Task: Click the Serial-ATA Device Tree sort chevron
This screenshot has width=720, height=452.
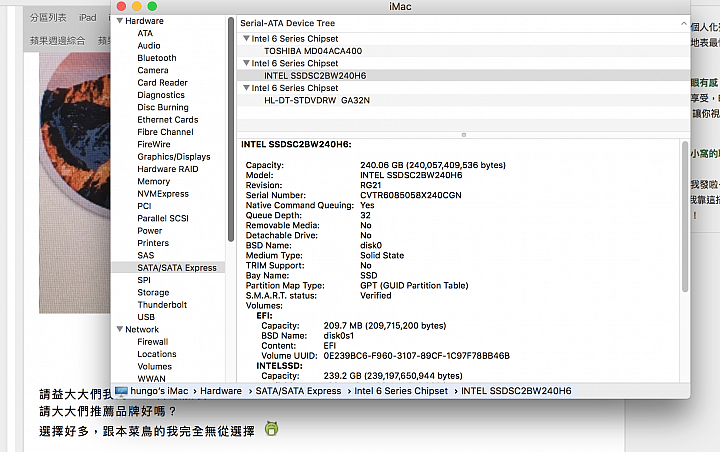Action: [683, 23]
